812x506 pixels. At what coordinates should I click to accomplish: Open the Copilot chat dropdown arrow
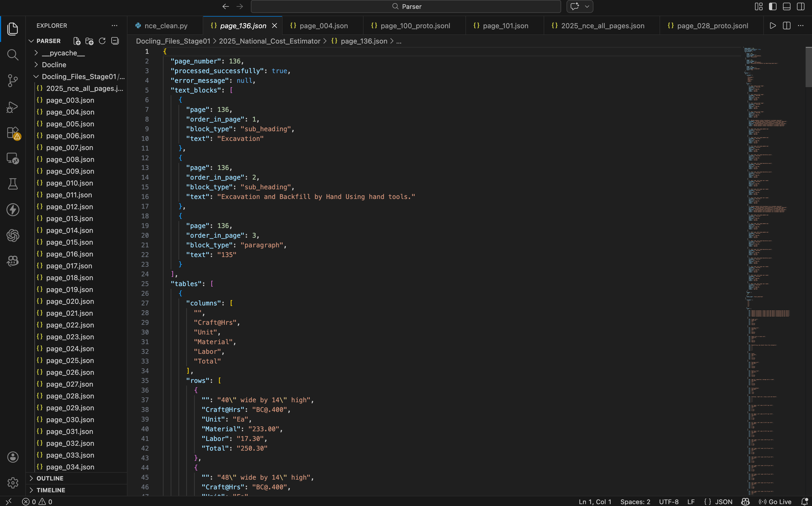click(x=587, y=6)
